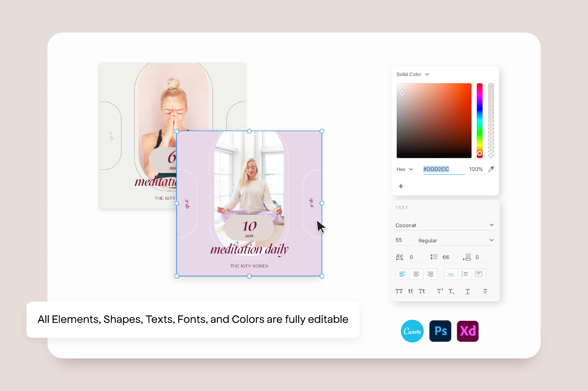588x391 pixels.
Task: Click the rainbow hue slider
Action: pyautogui.click(x=480, y=119)
